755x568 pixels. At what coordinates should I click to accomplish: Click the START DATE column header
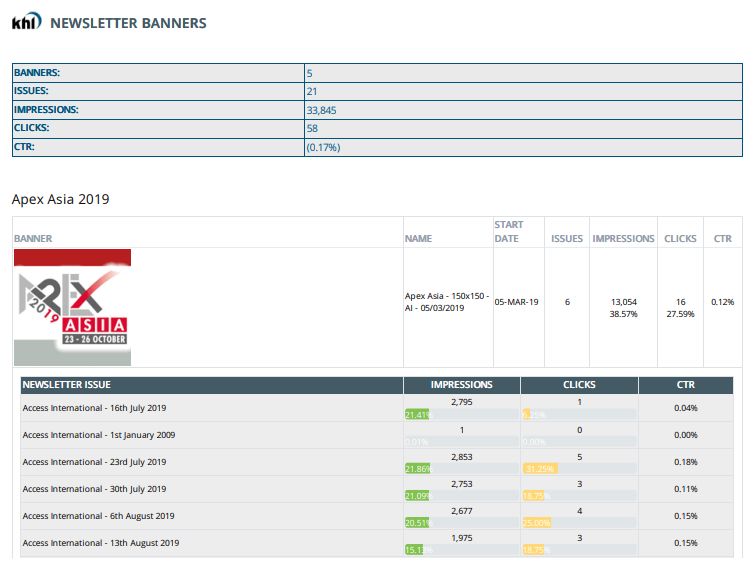(509, 232)
